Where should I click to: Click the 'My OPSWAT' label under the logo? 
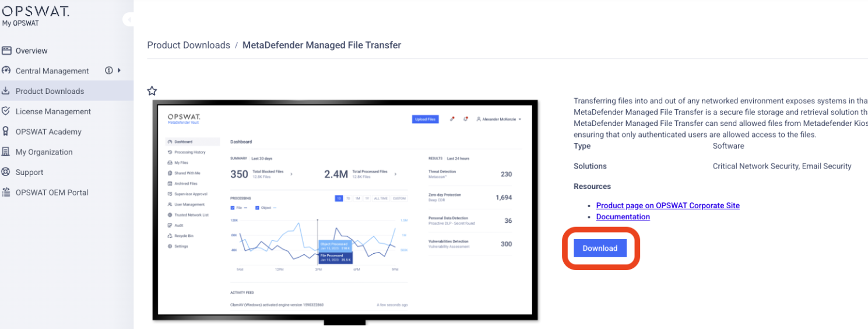[x=20, y=23]
